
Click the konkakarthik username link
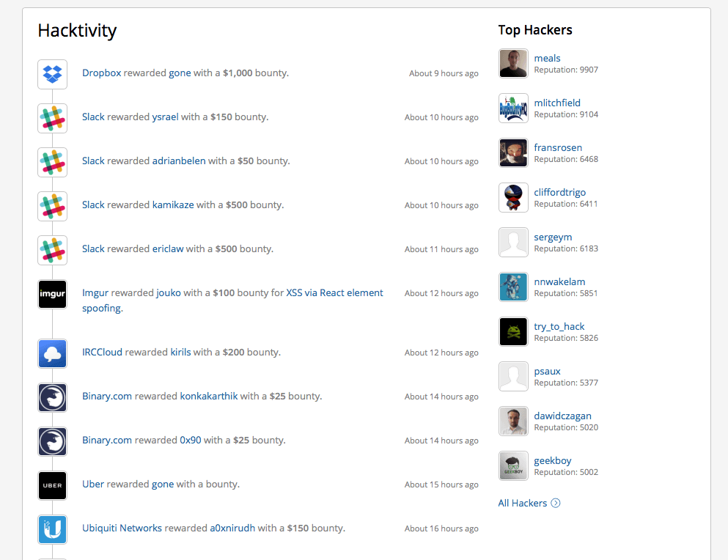209,396
